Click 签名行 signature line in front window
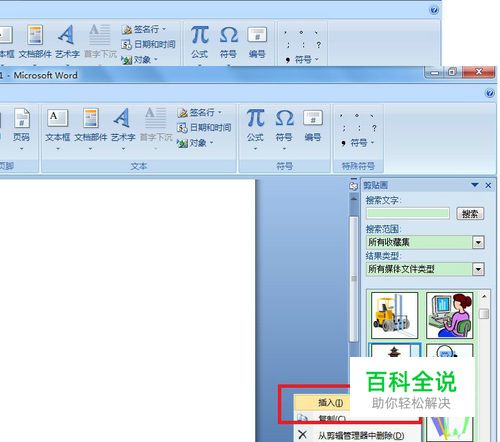Image resolution: width=500 pixels, height=442 pixels. coord(199,113)
